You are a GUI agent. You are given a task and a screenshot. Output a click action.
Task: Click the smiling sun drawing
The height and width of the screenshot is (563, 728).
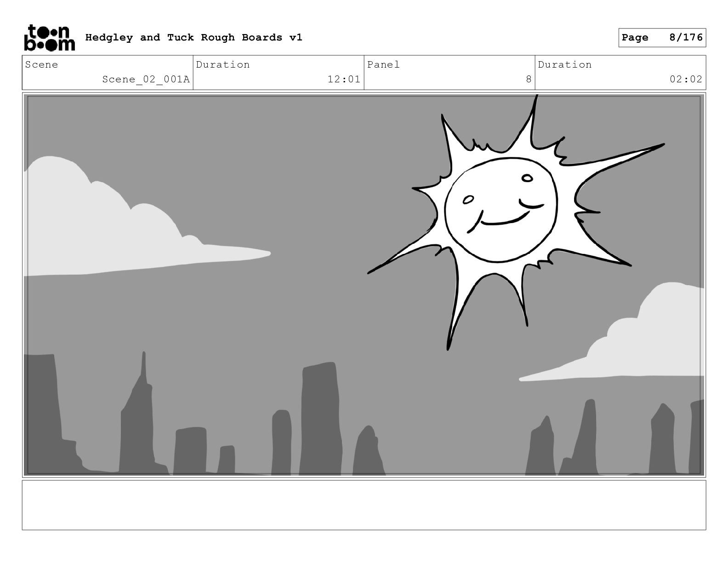click(x=506, y=216)
